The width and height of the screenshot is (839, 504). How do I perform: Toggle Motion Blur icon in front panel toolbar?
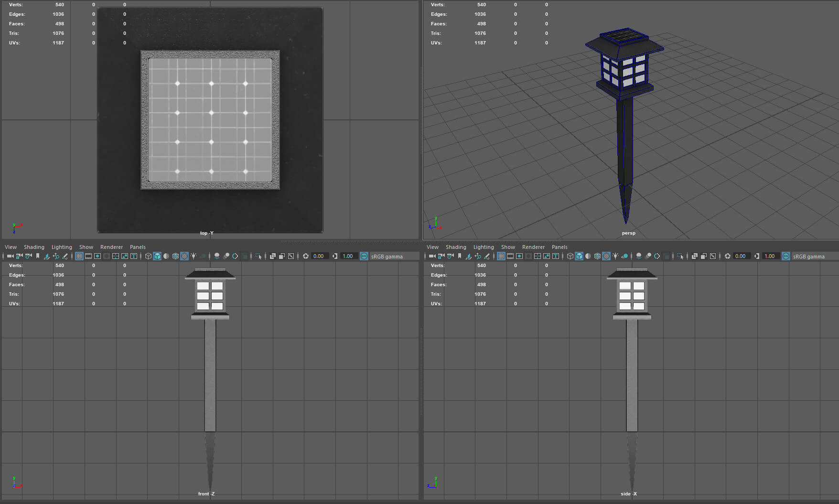pos(226,256)
